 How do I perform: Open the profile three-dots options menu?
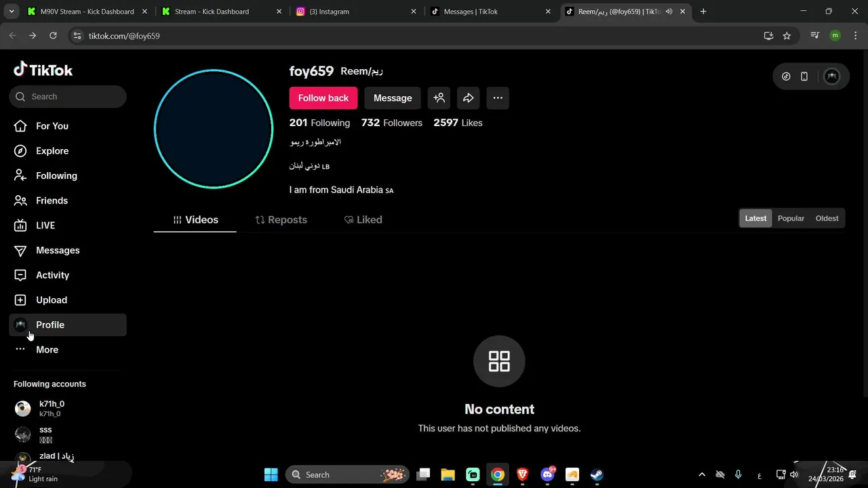pyautogui.click(x=498, y=98)
